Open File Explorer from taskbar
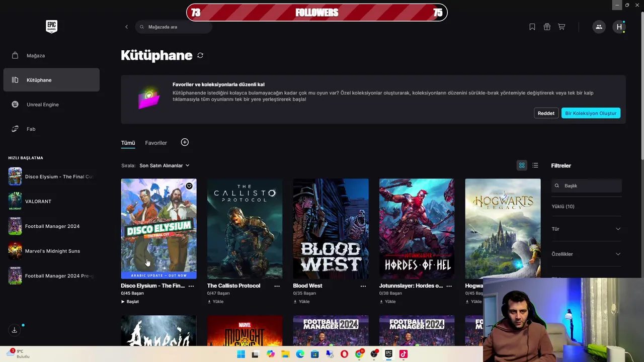Screen dimensions: 644x362 [285, 354]
